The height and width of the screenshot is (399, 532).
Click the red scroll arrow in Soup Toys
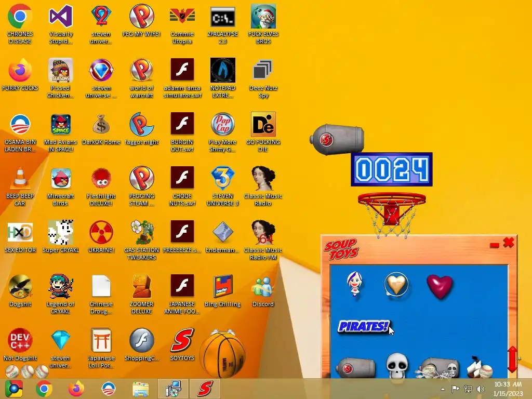[512, 359]
